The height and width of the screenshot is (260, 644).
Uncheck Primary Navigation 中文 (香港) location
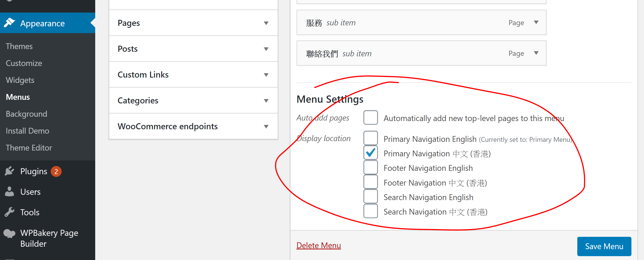[370, 153]
